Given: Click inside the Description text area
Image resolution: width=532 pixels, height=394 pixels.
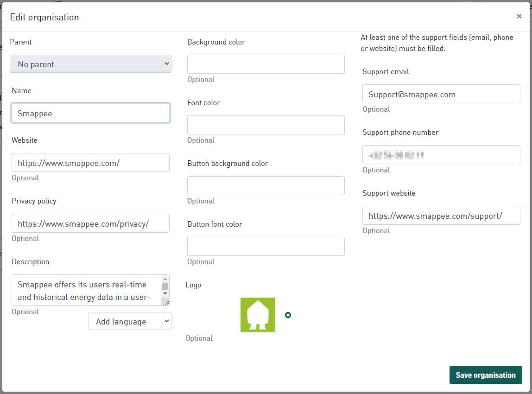Looking at the screenshot, I should [x=87, y=290].
